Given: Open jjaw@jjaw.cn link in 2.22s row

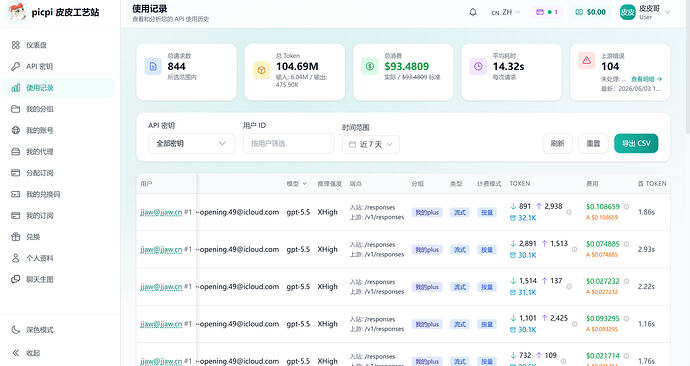Looking at the screenshot, I should [161, 287].
